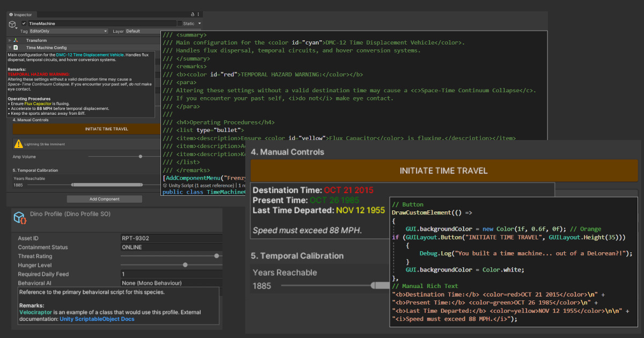
Task: Click the Containment Status field ONLINE
Action: point(172,247)
